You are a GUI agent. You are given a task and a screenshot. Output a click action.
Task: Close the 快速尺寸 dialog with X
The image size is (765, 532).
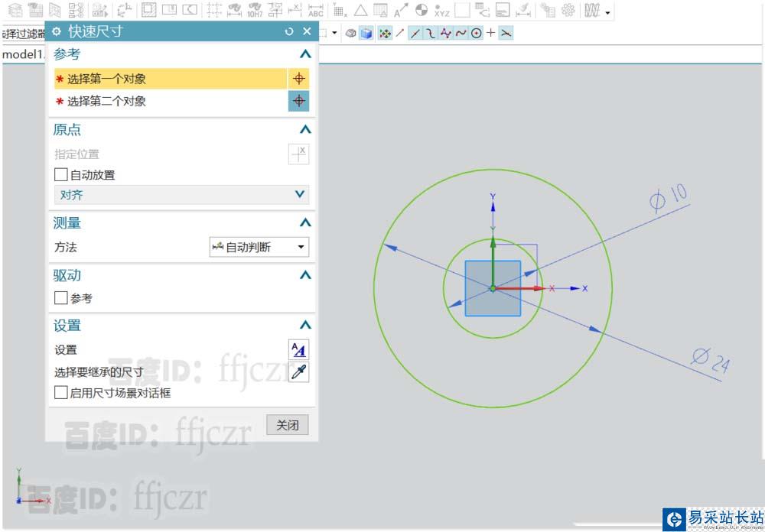307,31
